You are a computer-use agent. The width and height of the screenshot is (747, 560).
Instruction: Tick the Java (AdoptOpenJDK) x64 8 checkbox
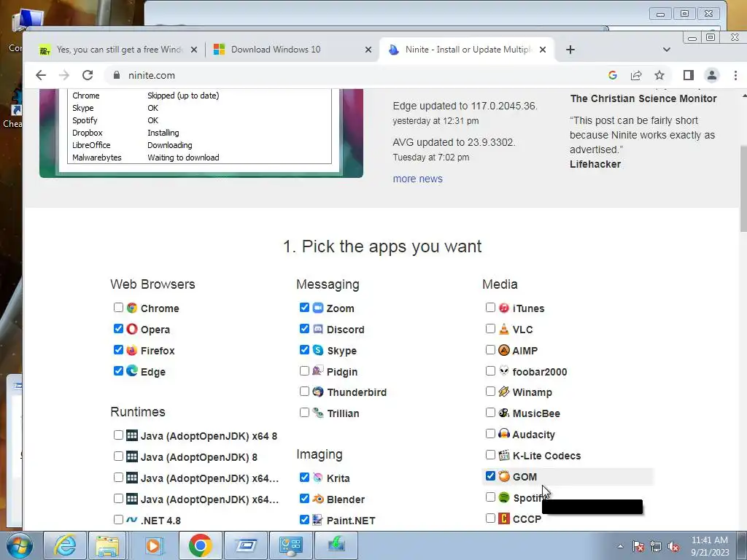(x=119, y=435)
